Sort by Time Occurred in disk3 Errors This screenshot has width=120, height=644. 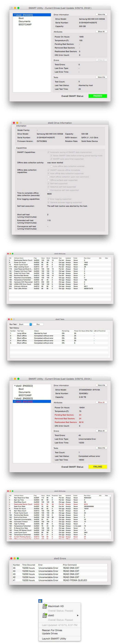point(29,565)
